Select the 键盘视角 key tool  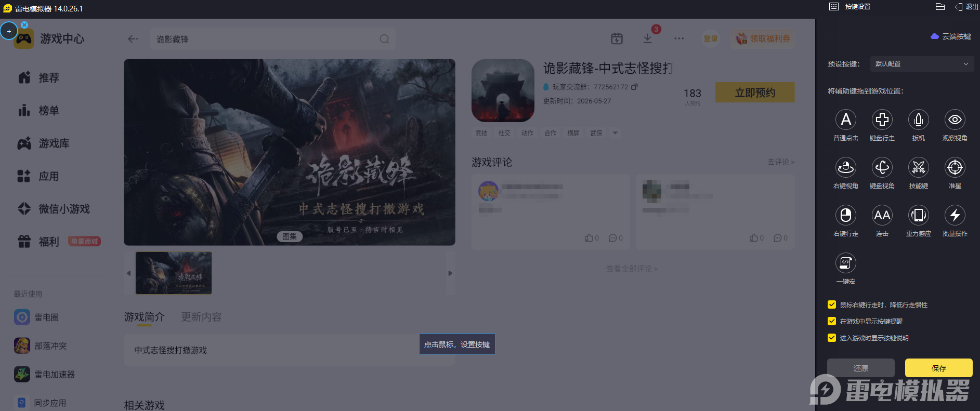pyautogui.click(x=882, y=167)
